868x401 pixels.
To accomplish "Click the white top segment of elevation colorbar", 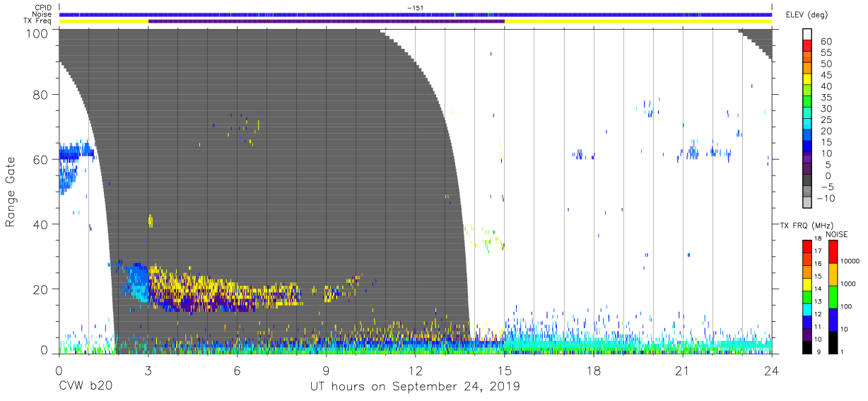I will point(807,34).
